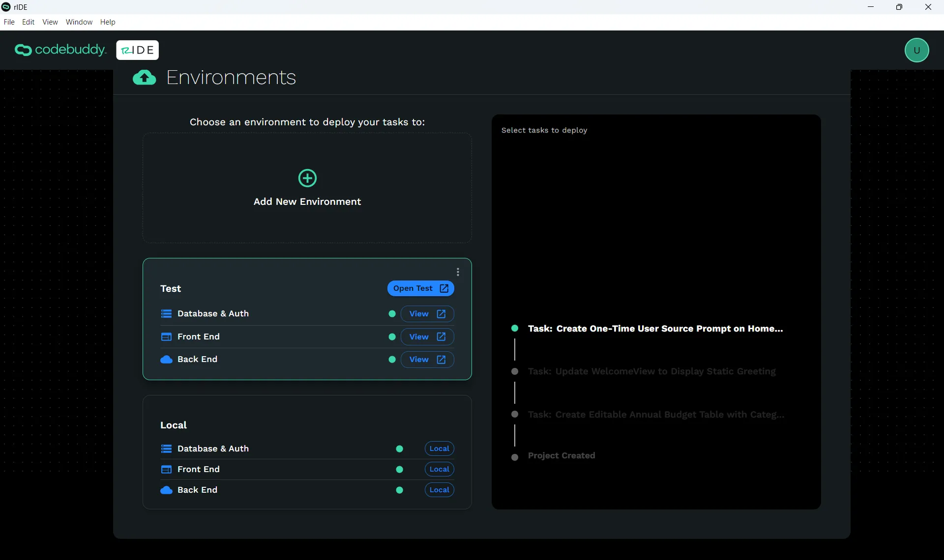The image size is (944, 560).
Task: Click Test Back End status dot
Action: pyautogui.click(x=392, y=360)
